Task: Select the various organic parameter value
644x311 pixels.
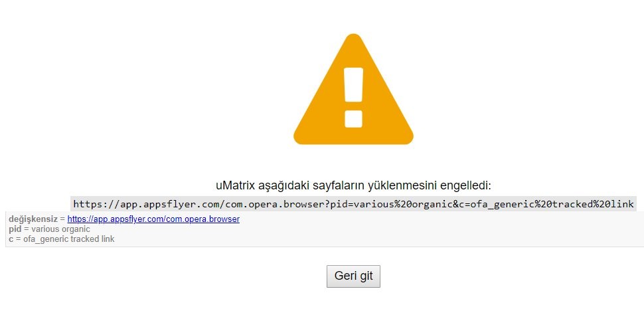Action: click(61, 229)
